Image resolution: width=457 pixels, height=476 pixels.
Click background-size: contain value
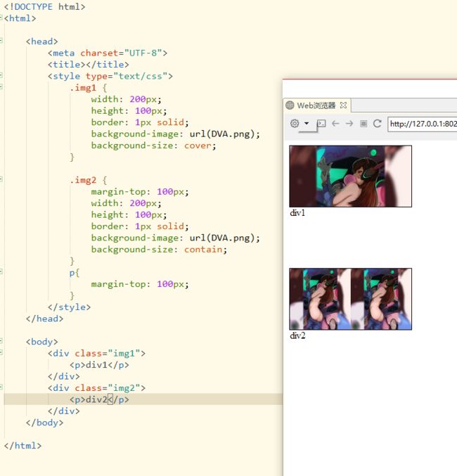tap(203, 250)
